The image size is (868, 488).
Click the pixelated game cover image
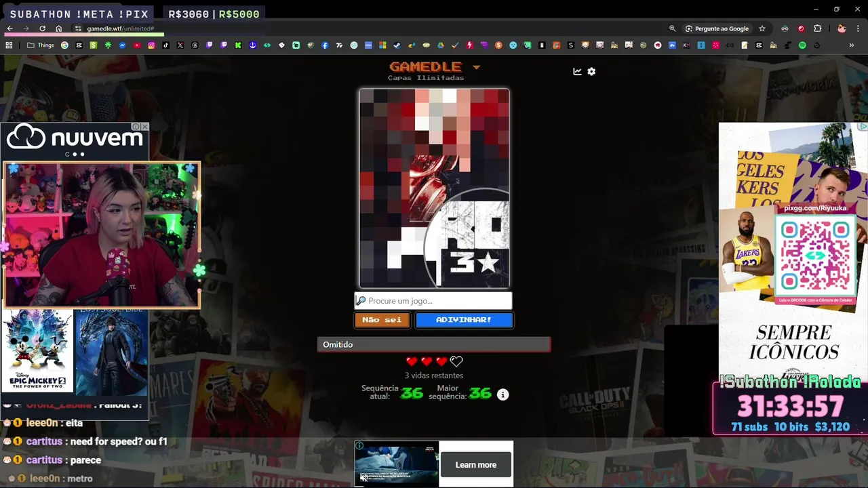pyautogui.click(x=434, y=188)
